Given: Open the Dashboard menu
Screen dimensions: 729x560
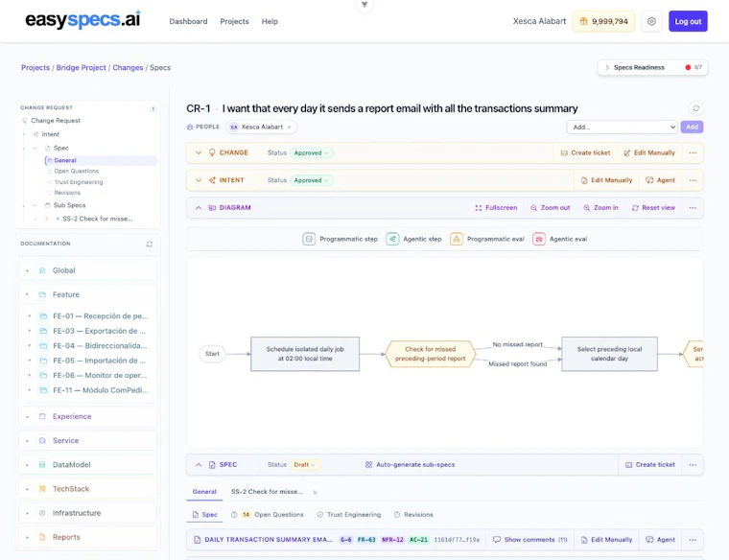Looking at the screenshot, I should (x=188, y=21).
